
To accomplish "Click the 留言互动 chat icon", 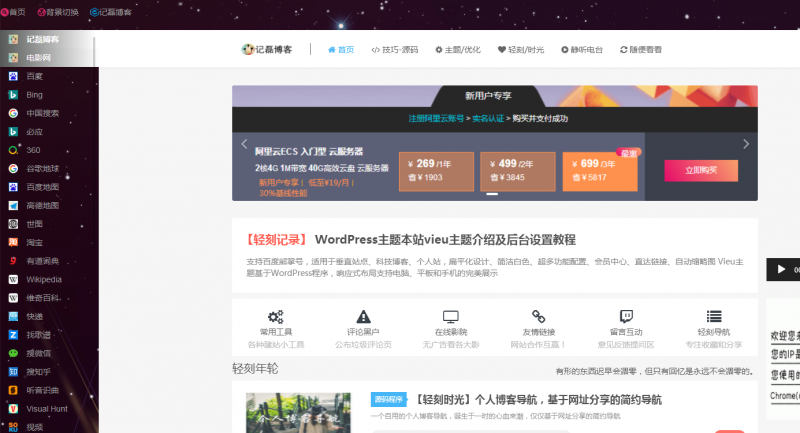I will point(626,316).
